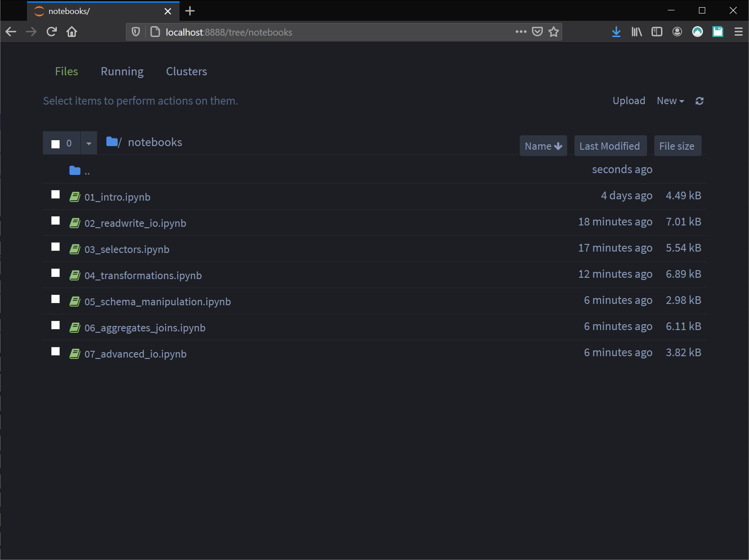This screenshot has height=560, width=749.
Task: Open the Firefox library icon
Action: (x=636, y=32)
